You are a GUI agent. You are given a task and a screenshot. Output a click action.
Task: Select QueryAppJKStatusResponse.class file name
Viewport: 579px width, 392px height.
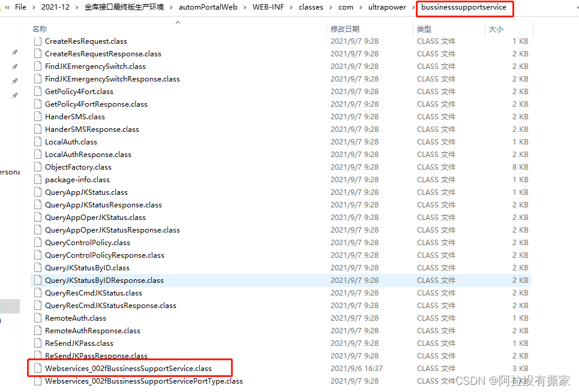click(x=103, y=204)
